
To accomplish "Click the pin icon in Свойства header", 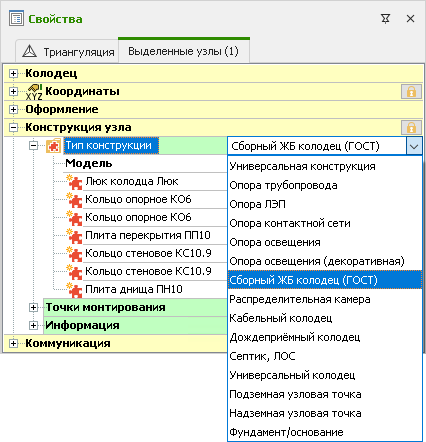I will click(385, 19).
